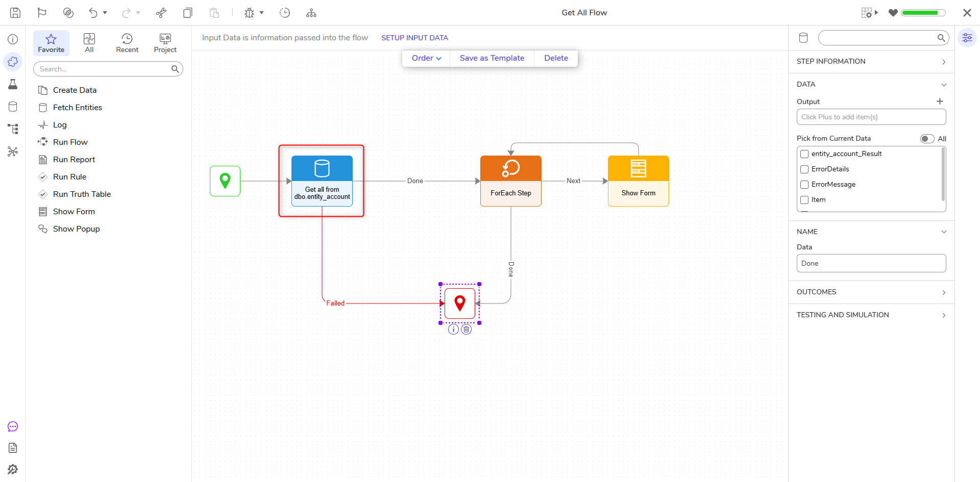Check the ErrorMessage checkbox
This screenshot has width=980, height=482.
pyautogui.click(x=804, y=185)
